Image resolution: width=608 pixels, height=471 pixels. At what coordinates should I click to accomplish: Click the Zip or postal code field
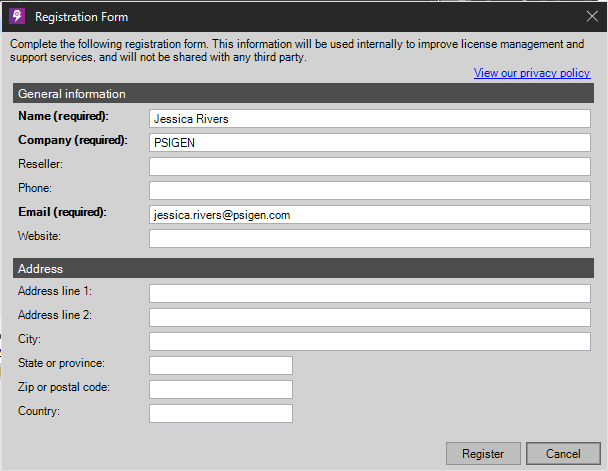[x=221, y=390]
